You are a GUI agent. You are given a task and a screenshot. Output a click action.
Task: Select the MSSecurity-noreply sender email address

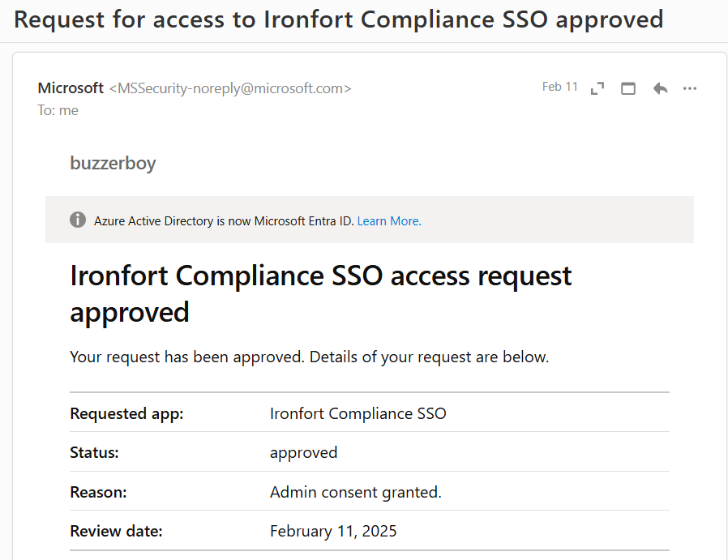(230, 88)
